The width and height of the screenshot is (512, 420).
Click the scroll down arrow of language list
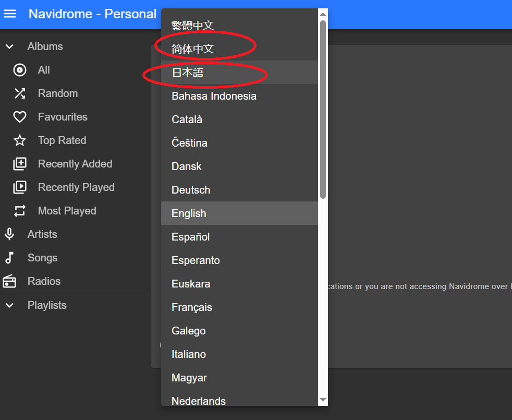coord(323,400)
